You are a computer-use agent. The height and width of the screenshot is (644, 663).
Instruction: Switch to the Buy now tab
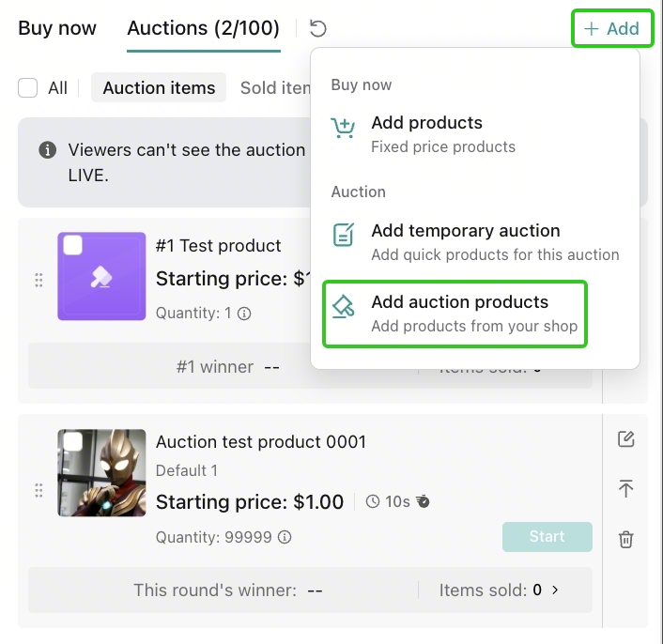(57, 28)
